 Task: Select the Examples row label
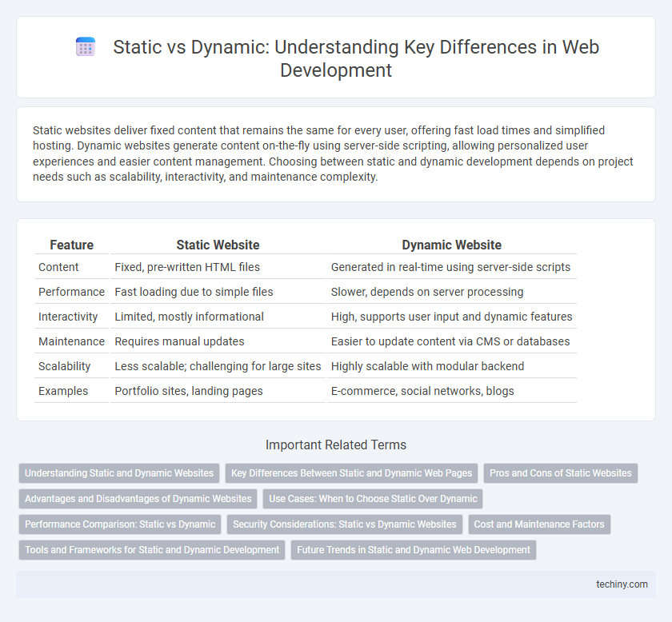coord(63,391)
